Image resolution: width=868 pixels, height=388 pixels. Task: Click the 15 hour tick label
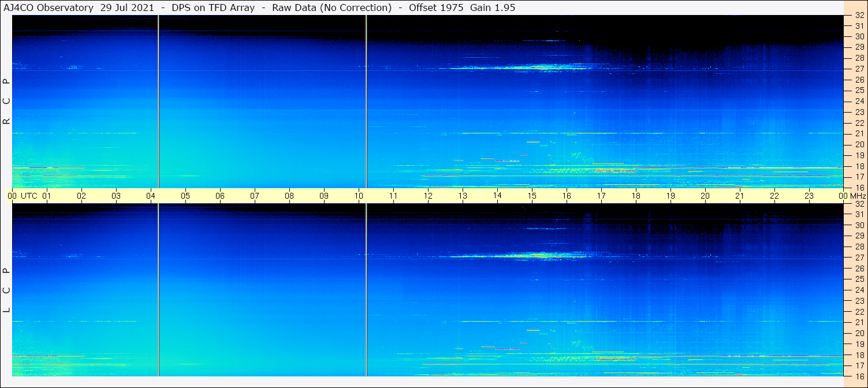pyautogui.click(x=532, y=196)
